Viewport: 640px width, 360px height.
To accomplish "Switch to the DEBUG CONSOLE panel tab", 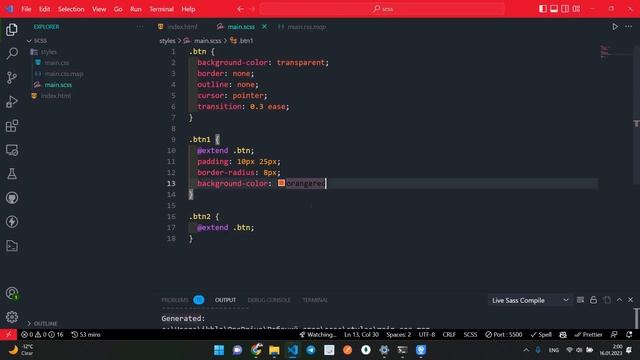I will 269,300.
